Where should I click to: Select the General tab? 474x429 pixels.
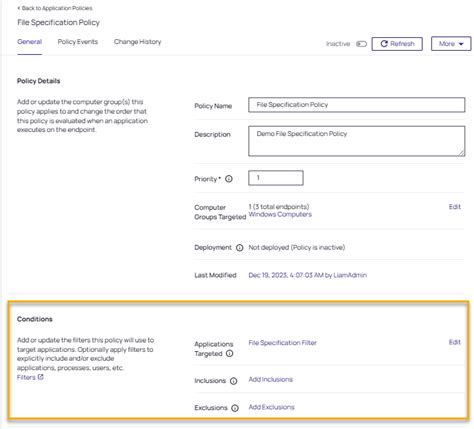[x=29, y=42]
